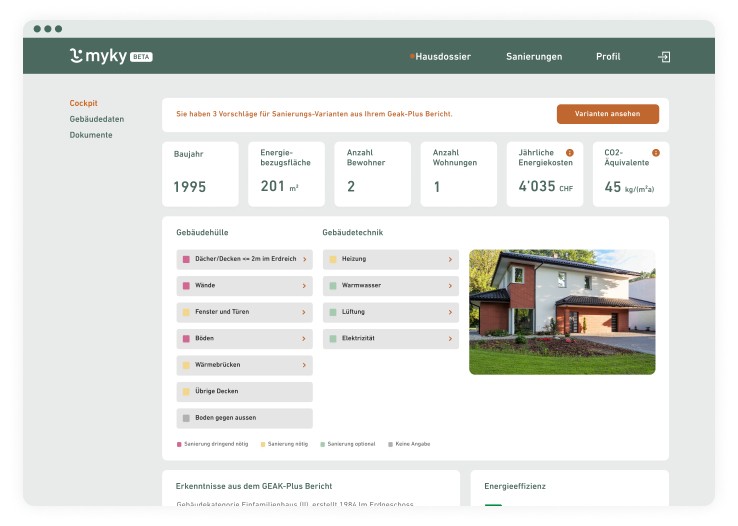738x526 pixels.
Task: Expand chevron on Böden row
Action: point(304,339)
